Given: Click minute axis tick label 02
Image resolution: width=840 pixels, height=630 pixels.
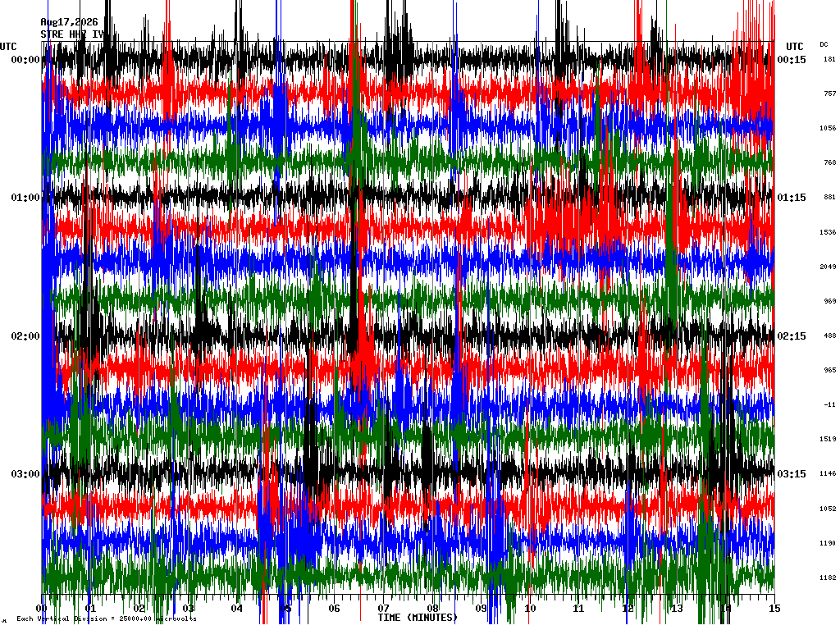Looking at the screenshot, I should tap(139, 608).
